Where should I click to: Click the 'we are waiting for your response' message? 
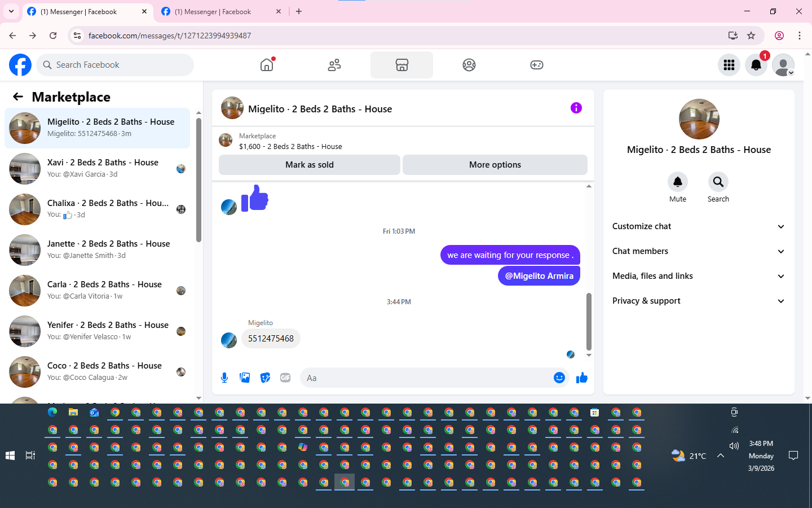(x=510, y=255)
